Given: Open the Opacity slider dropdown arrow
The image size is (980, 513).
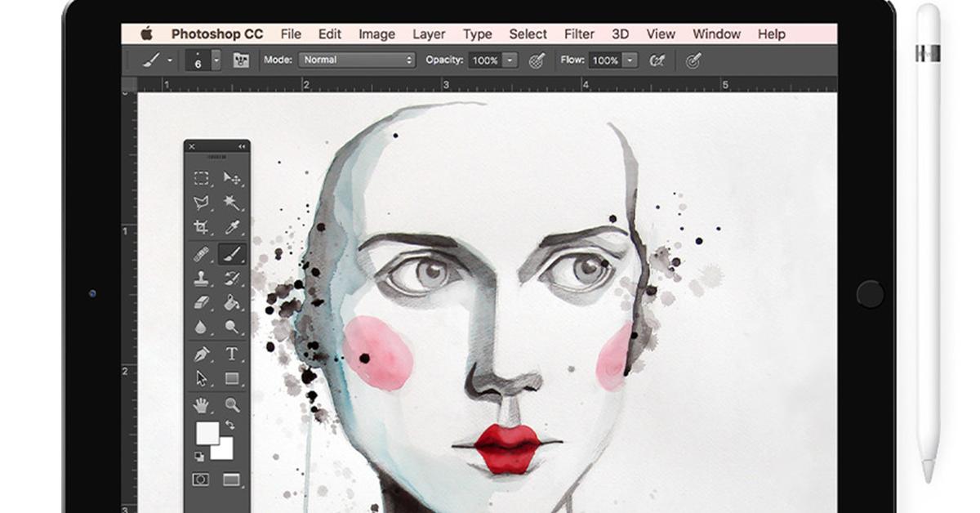Looking at the screenshot, I should tap(510, 60).
